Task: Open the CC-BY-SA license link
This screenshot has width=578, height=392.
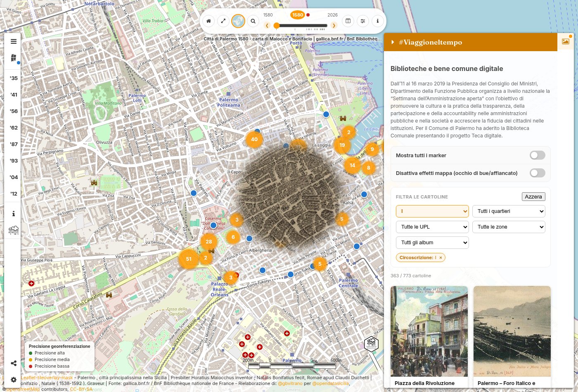Action: click(81, 389)
